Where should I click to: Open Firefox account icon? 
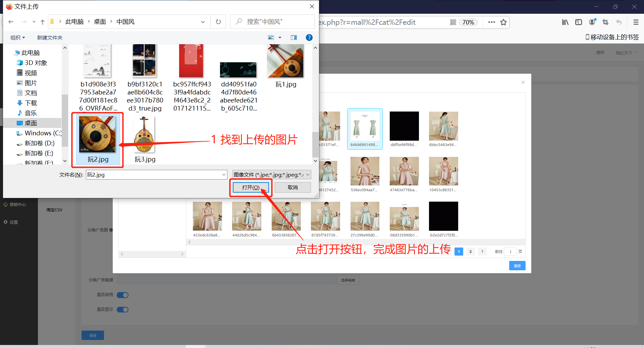point(592,22)
